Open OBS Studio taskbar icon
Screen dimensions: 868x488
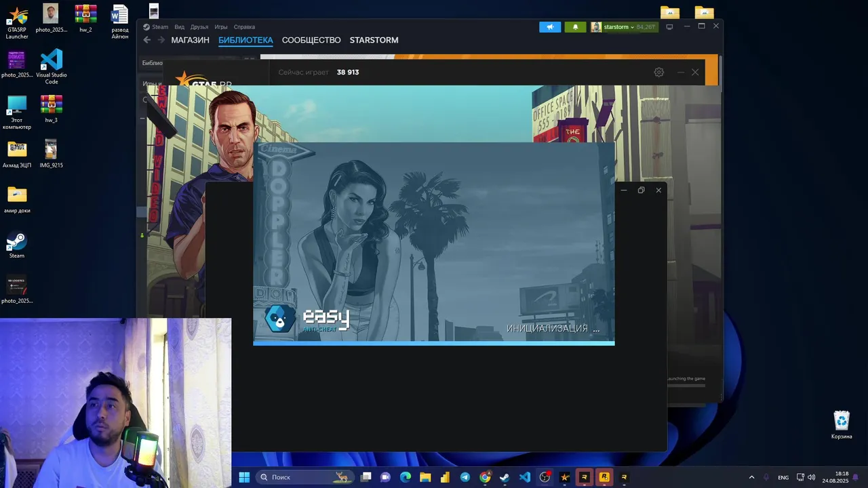(x=545, y=477)
